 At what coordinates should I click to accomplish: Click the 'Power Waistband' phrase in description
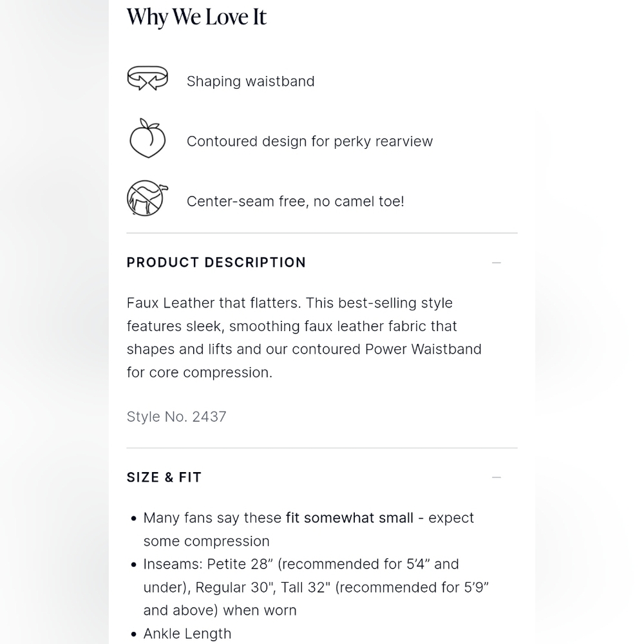point(423,349)
